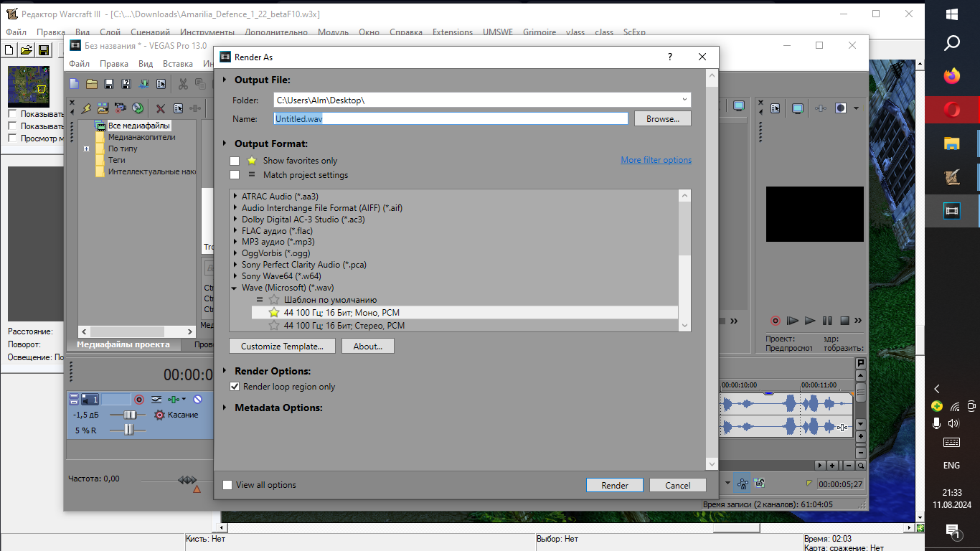Click the lightning bolt media effects icon
Viewport: 980px width, 551px height.
pyautogui.click(x=86, y=108)
